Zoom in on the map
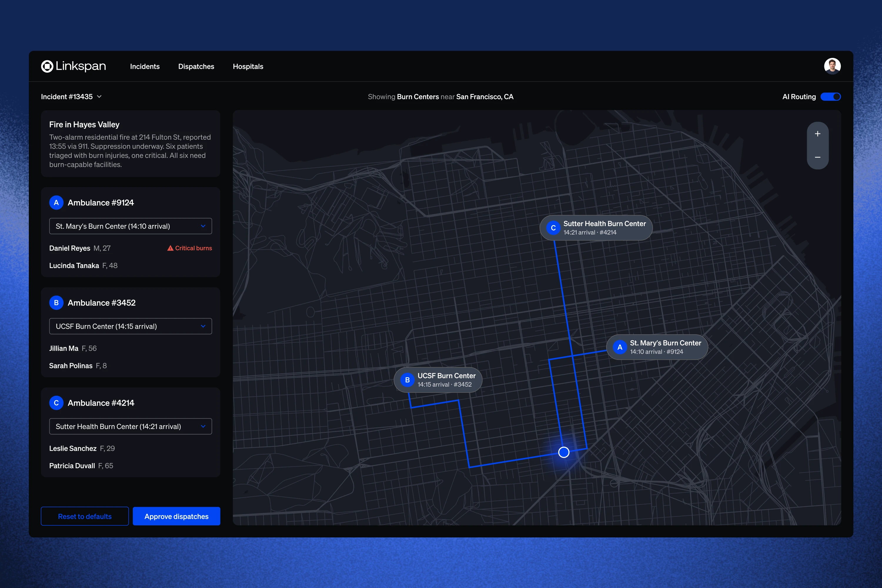 [x=818, y=134]
